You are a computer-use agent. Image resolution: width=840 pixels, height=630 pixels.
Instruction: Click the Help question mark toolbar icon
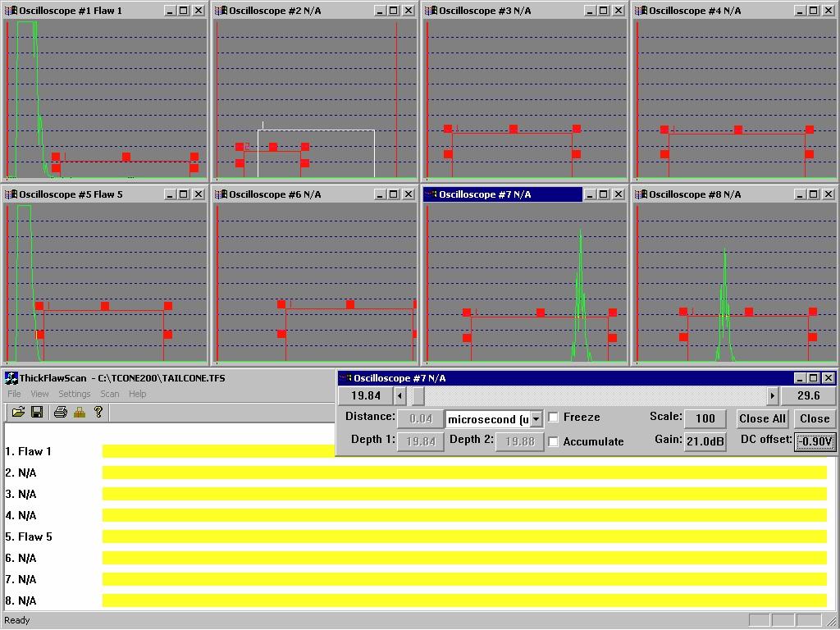coord(98,412)
